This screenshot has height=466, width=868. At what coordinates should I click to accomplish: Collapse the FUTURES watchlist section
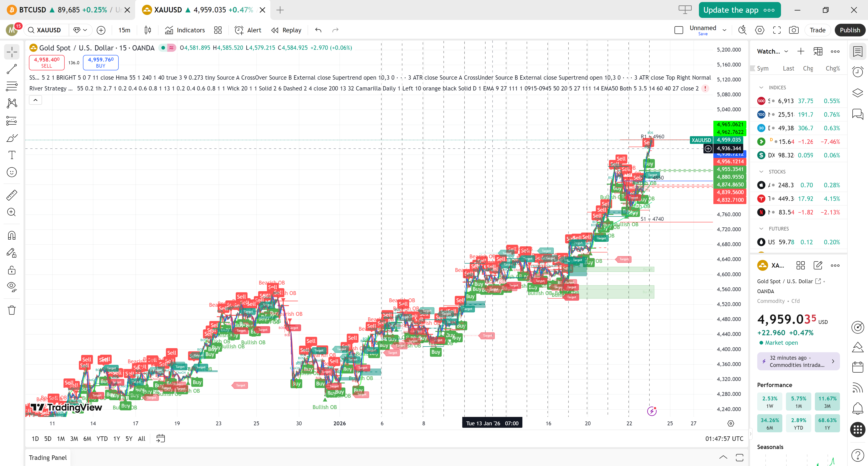point(761,229)
